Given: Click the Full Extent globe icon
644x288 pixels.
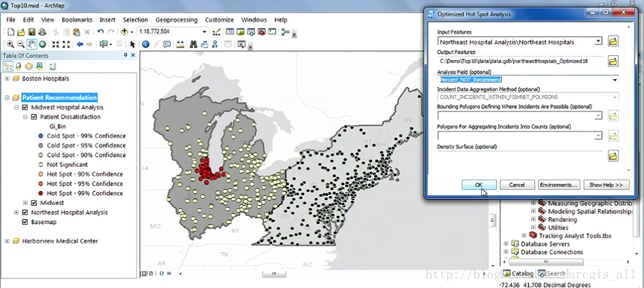Looking at the screenshot, I should pyautogui.click(x=42, y=44).
